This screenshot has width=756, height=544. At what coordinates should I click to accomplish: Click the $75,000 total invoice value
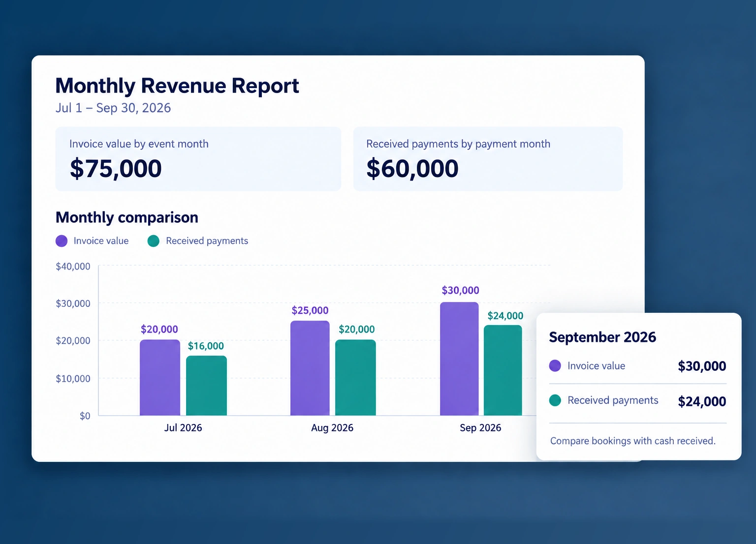tap(116, 169)
